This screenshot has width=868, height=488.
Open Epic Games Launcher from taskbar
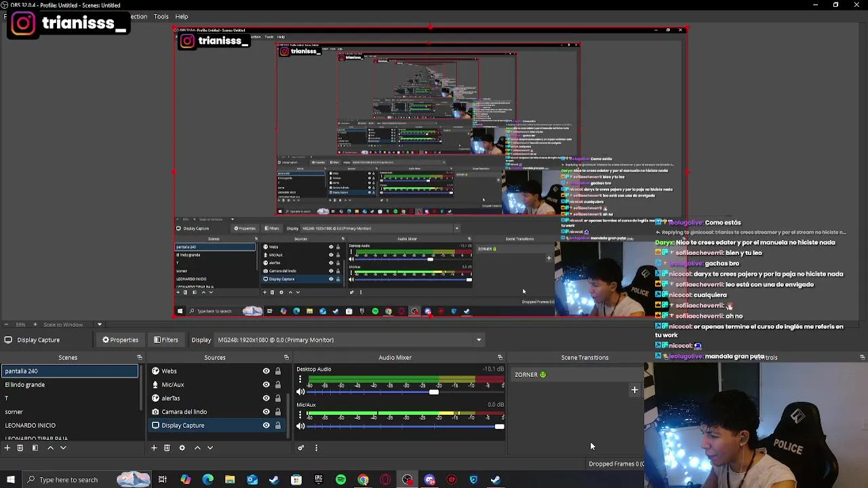click(x=319, y=480)
